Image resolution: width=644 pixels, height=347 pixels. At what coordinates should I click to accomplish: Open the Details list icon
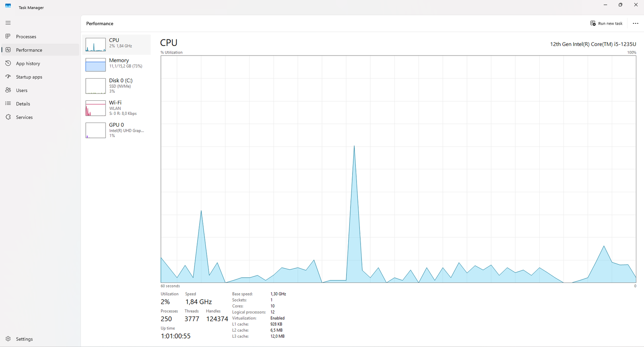[8, 104]
